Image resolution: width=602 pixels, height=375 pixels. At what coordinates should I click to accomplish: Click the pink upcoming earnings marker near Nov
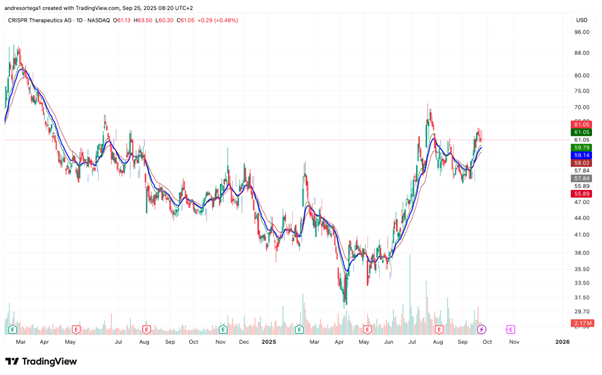click(510, 329)
